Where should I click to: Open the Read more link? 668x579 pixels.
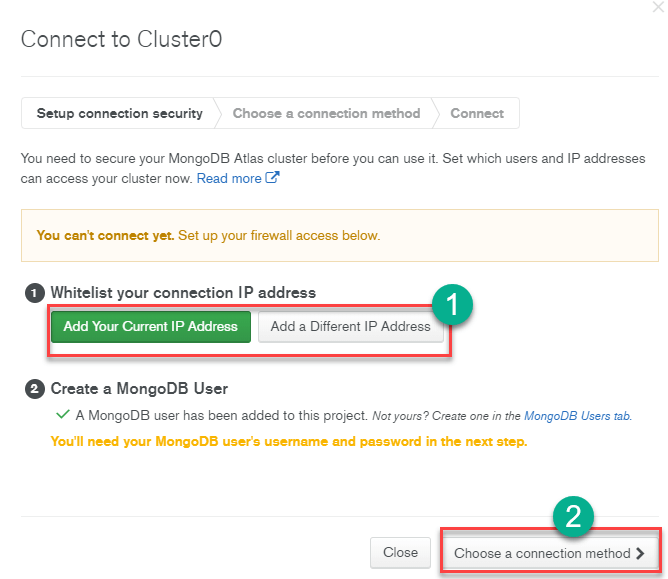(229, 179)
